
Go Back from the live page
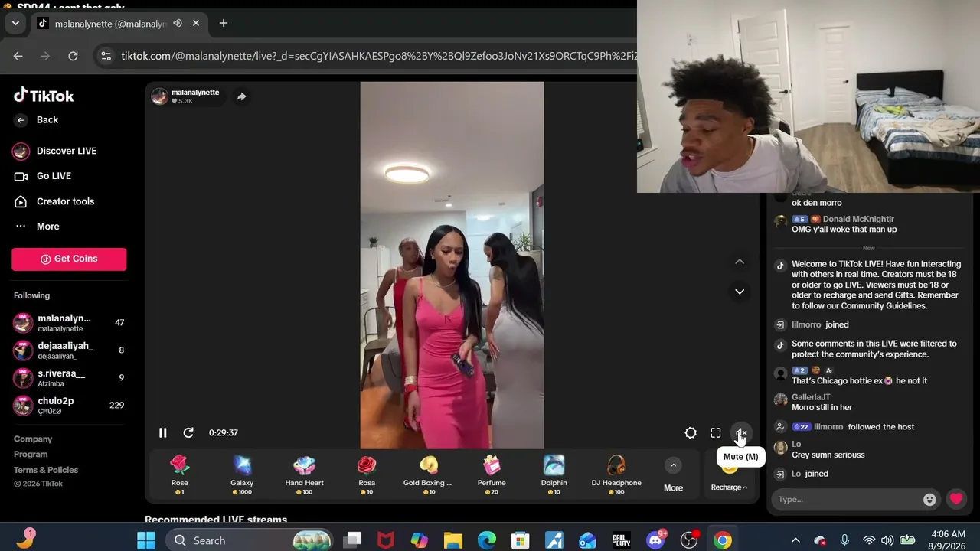pos(37,119)
